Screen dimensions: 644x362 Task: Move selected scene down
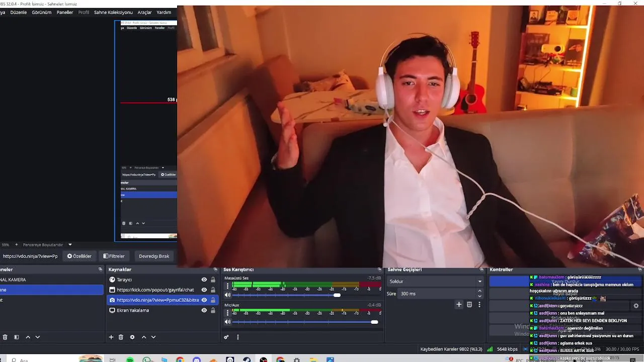tap(37, 337)
